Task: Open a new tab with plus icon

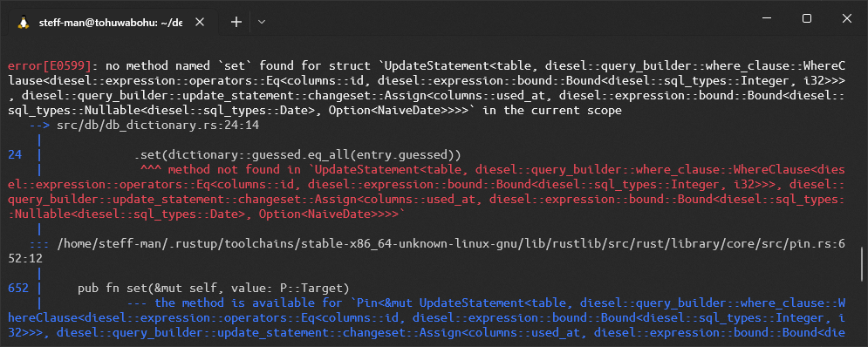Action: [x=236, y=22]
